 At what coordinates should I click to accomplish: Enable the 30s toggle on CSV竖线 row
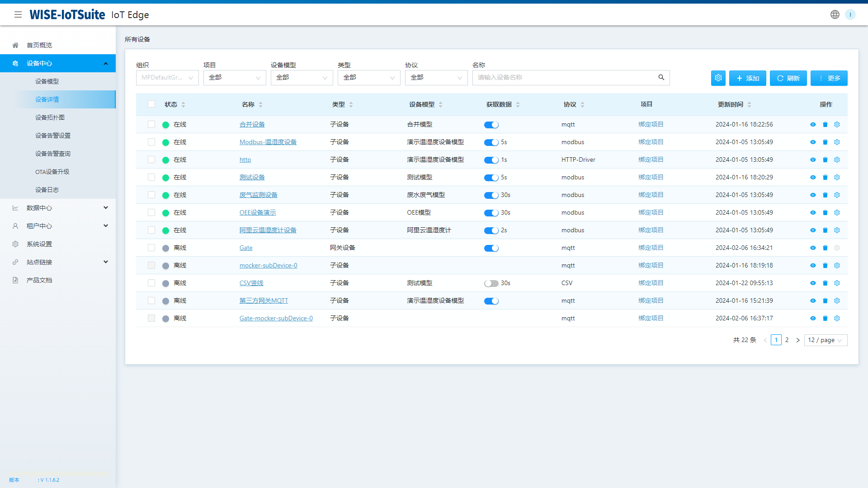coord(491,283)
